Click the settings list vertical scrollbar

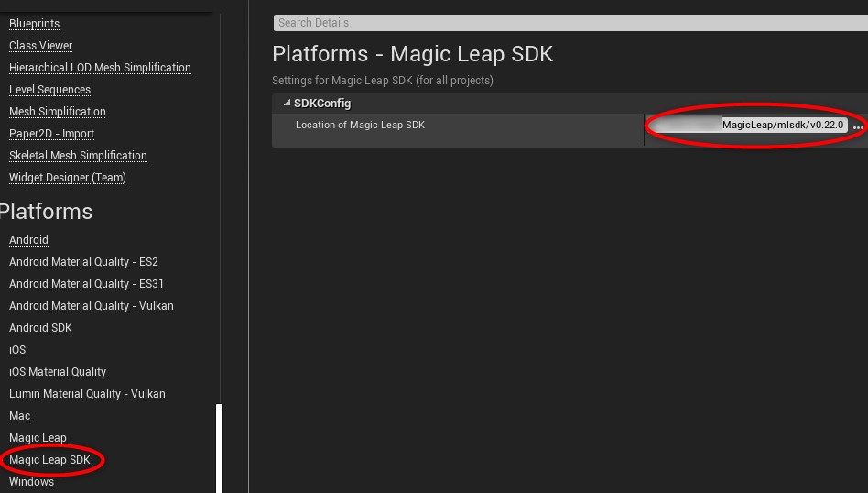coord(219,448)
